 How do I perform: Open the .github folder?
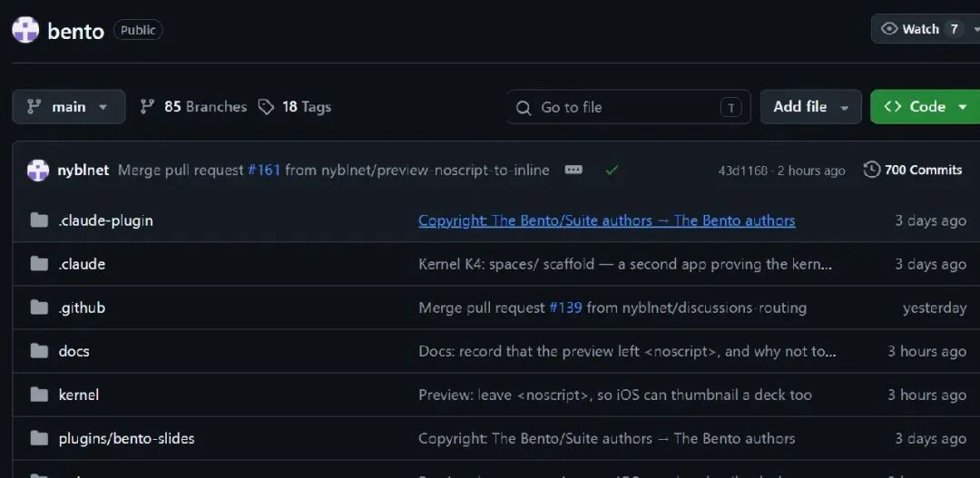click(x=82, y=308)
